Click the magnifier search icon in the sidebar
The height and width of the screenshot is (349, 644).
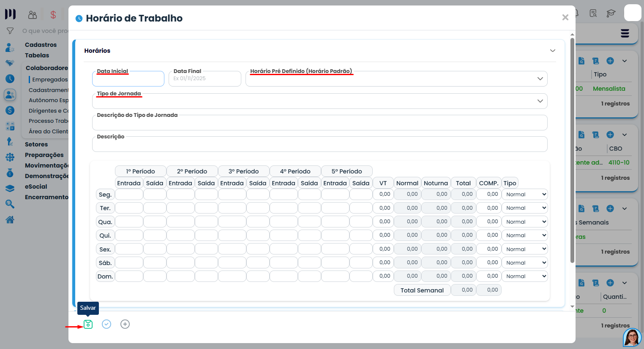click(10, 204)
